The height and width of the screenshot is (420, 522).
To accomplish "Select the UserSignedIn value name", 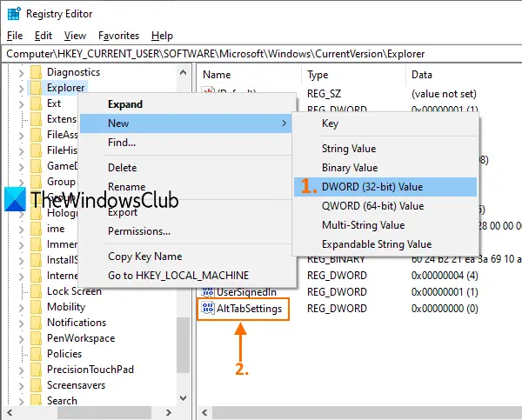I will pyautogui.click(x=246, y=292).
